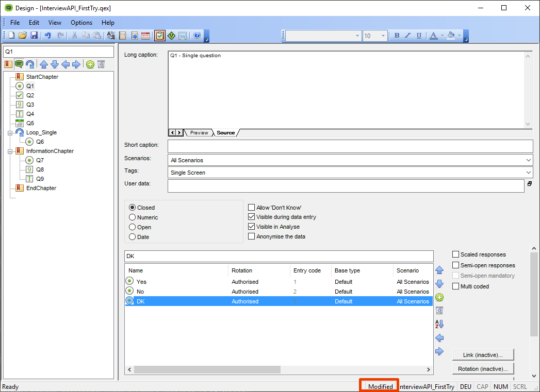Image resolution: width=540 pixels, height=392 pixels.
Task: Move tree item left with blue left arrow
Action: pos(66,64)
